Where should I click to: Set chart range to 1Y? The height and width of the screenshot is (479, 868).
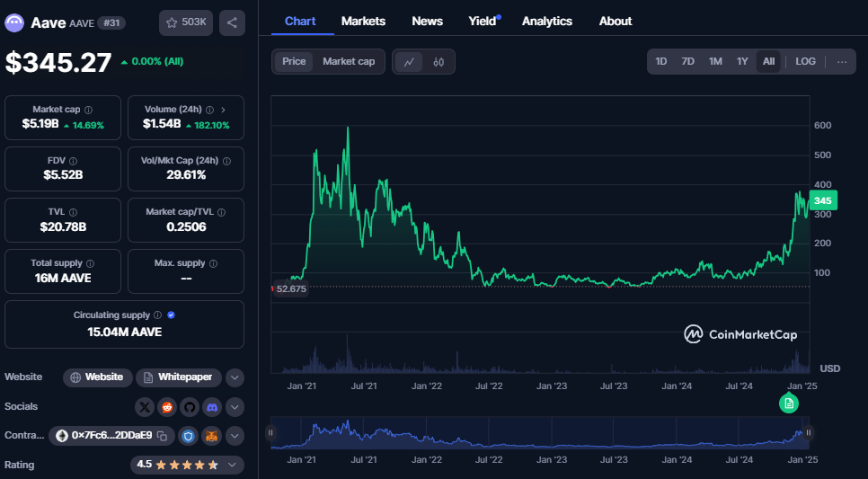pos(742,61)
